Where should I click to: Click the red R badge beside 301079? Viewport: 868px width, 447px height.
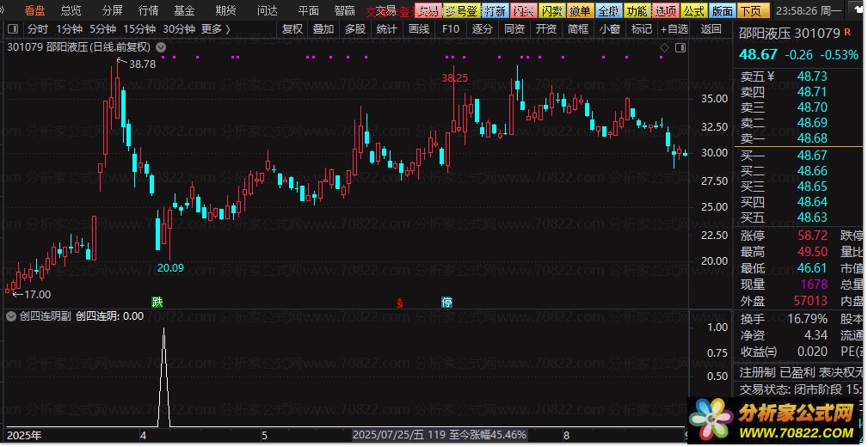point(847,33)
